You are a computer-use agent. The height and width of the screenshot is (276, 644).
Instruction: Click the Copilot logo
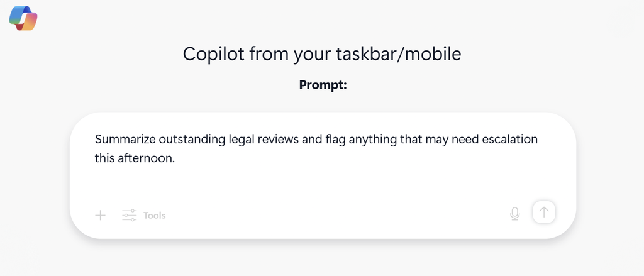(x=23, y=18)
